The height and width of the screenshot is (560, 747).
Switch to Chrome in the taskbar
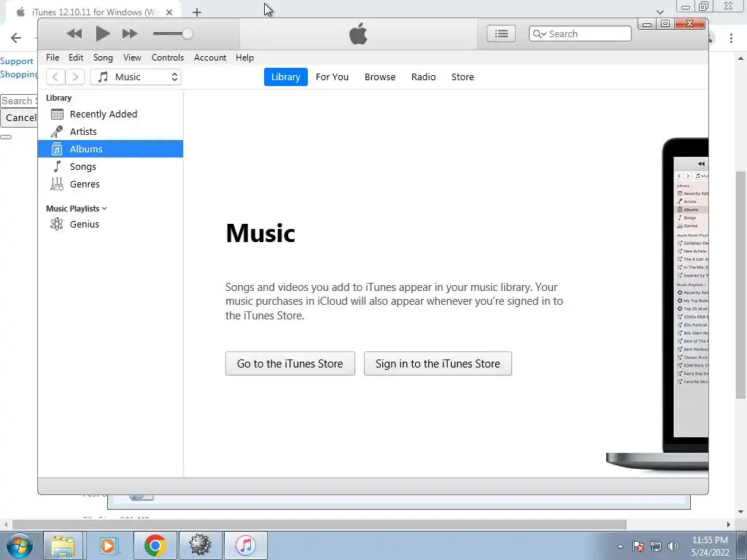[x=155, y=545]
